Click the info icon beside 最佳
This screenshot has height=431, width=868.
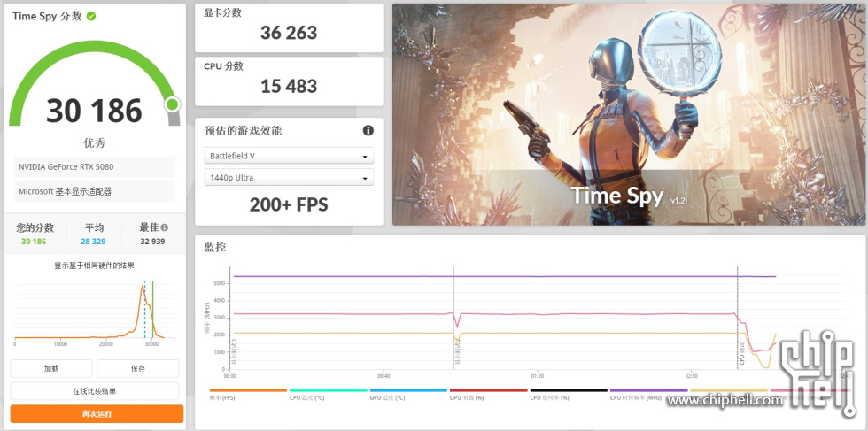[x=165, y=227]
